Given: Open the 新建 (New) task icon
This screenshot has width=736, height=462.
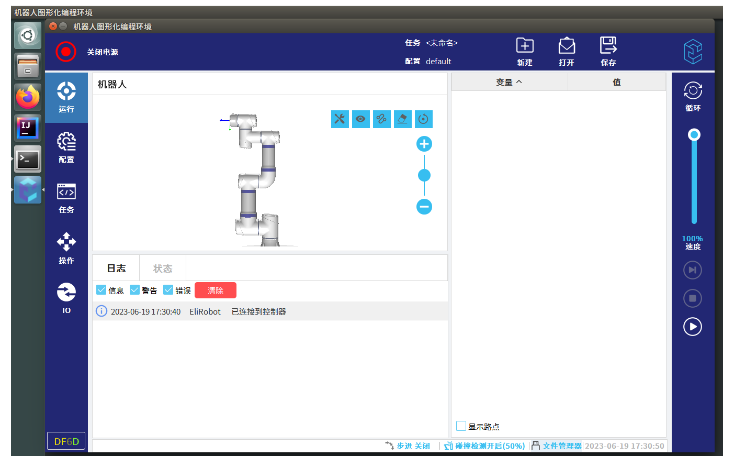Looking at the screenshot, I should click(x=525, y=46).
